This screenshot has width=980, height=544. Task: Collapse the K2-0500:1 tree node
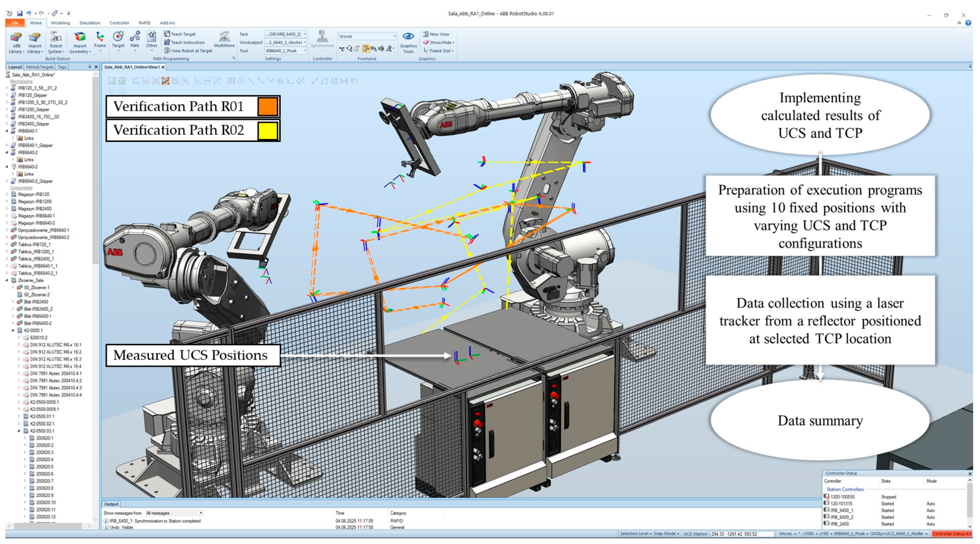13,330
